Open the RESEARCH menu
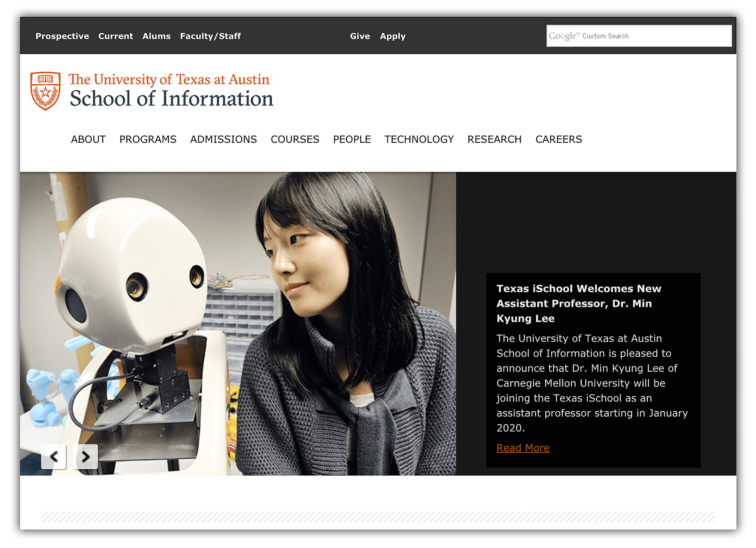This screenshot has width=756, height=548. pos(494,139)
